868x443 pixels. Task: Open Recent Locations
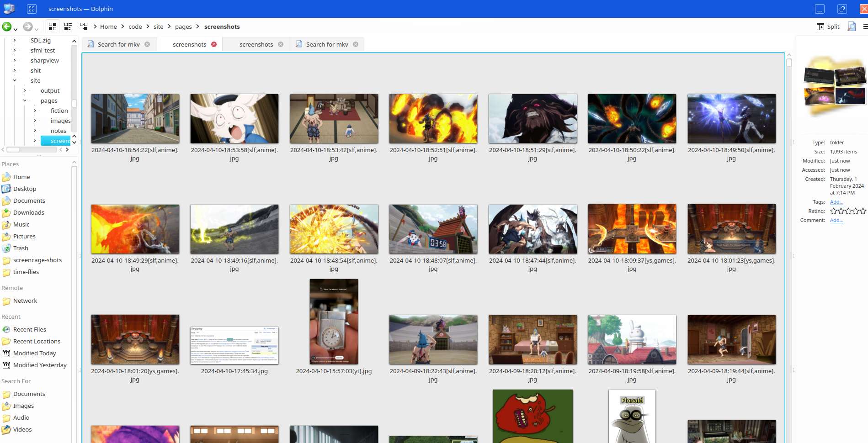36,341
